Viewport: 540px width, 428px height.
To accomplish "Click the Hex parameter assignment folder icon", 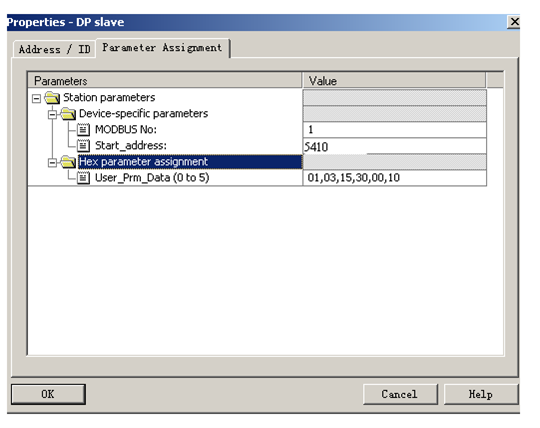I will point(68,162).
